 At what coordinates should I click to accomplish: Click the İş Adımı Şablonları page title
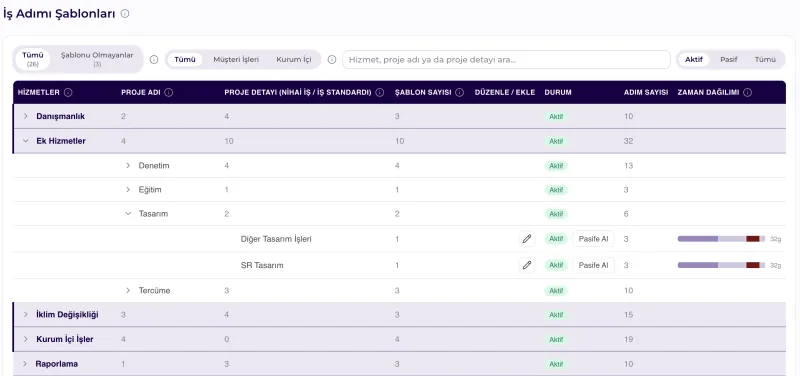(x=59, y=14)
